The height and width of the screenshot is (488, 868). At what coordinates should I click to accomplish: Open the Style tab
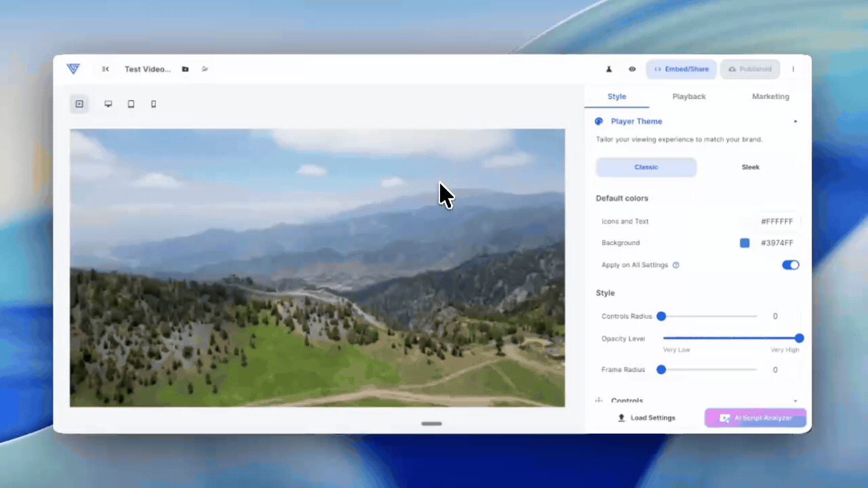point(617,96)
